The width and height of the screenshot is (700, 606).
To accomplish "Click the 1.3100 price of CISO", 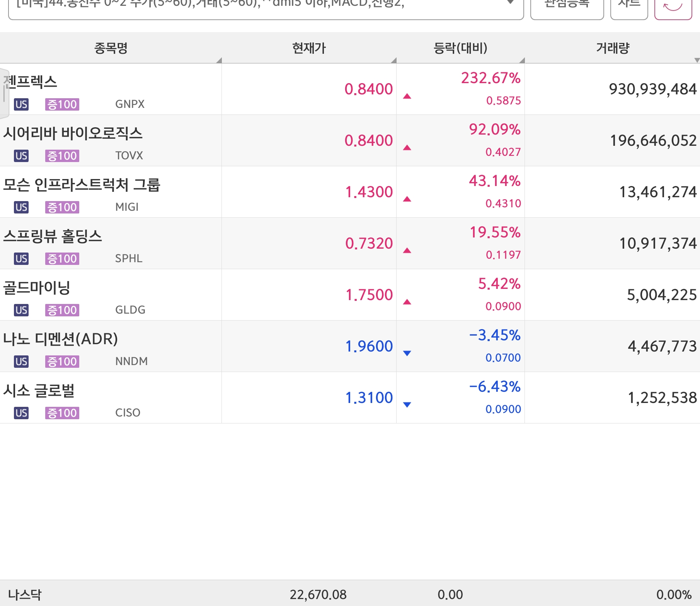I will click(369, 398).
